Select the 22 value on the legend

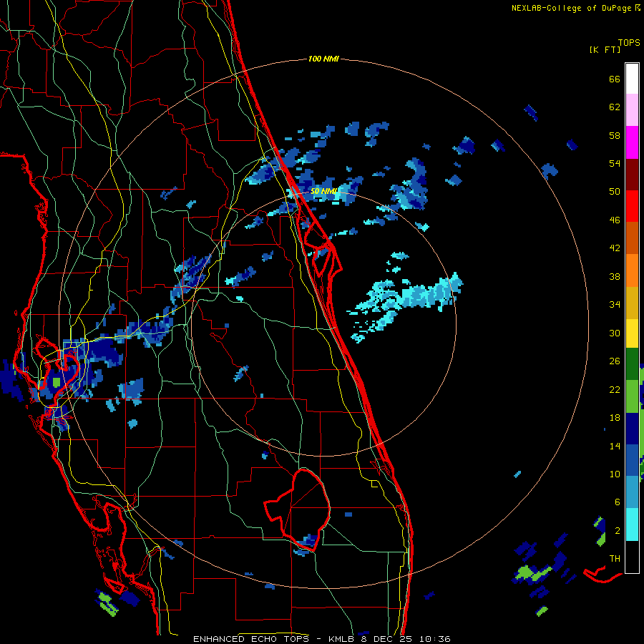click(615, 389)
